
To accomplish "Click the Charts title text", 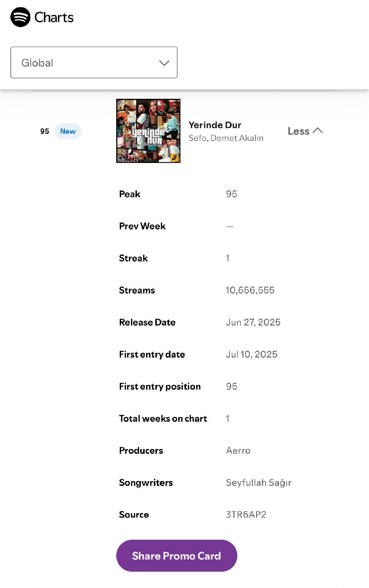I will click(x=54, y=17).
